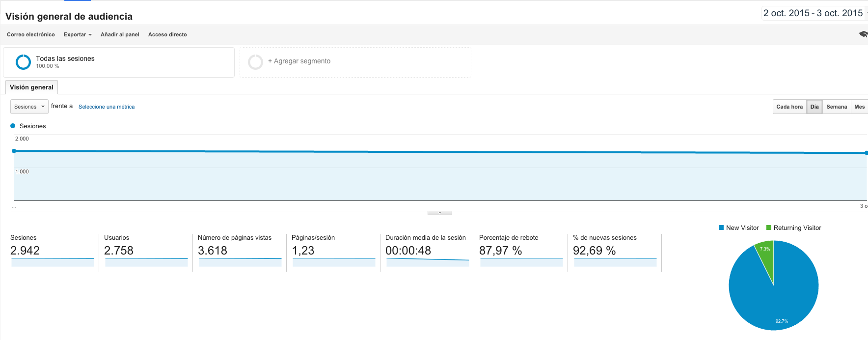This screenshot has width=868, height=340.
Task: Select Semana granularity
Action: point(837,107)
